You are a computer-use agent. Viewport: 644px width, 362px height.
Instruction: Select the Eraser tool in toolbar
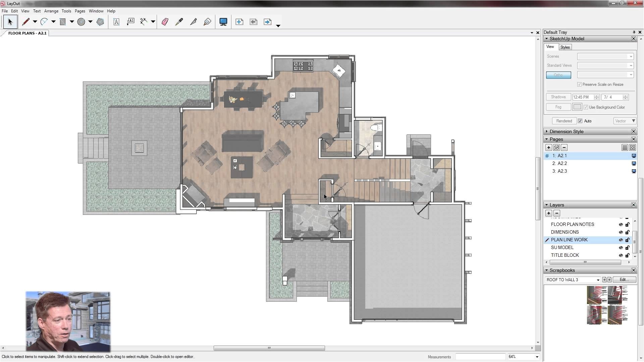pos(165,22)
